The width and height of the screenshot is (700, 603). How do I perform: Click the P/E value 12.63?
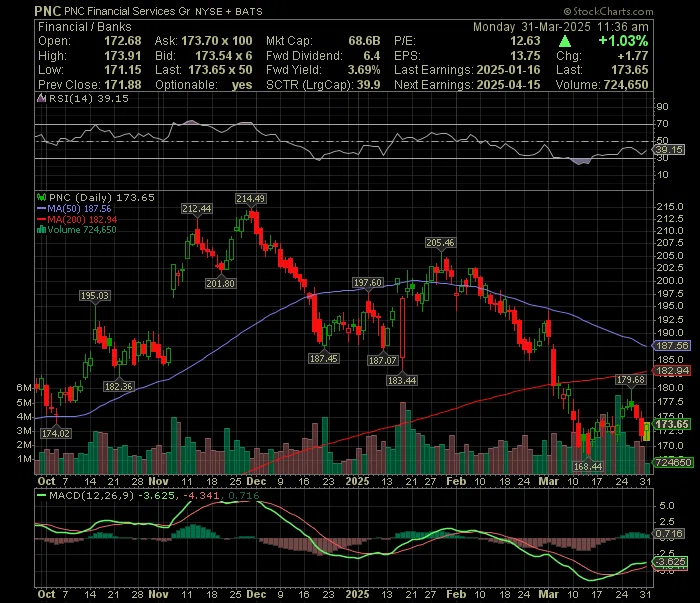[525, 41]
